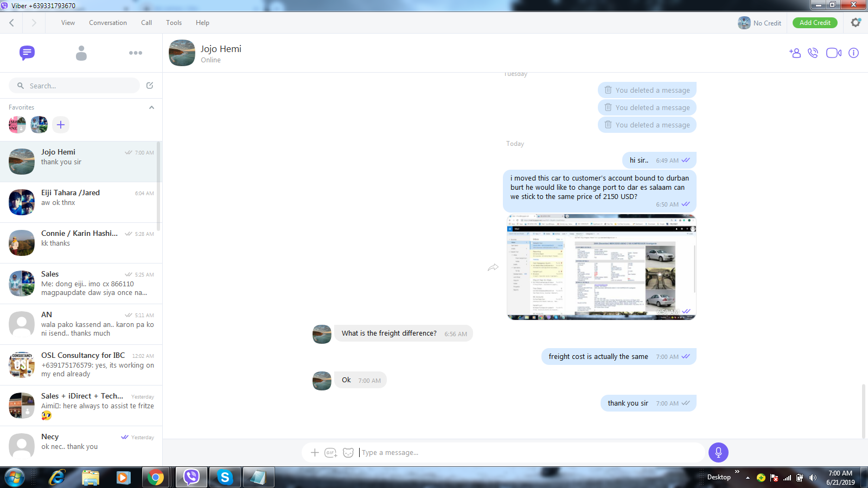868x488 pixels.
Task: Open the Conversation menu
Action: [x=108, y=23]
